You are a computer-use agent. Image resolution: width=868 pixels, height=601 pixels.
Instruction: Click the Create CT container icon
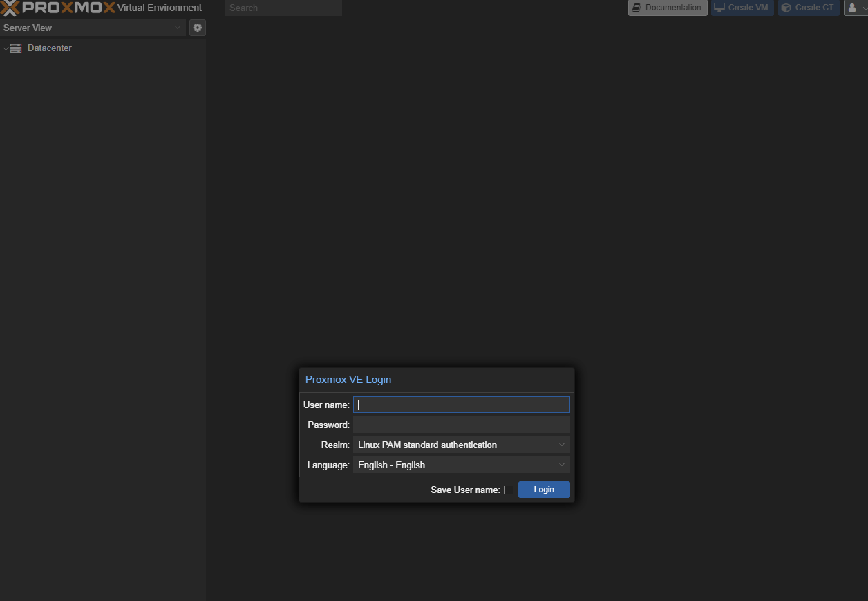pos(786,8)
